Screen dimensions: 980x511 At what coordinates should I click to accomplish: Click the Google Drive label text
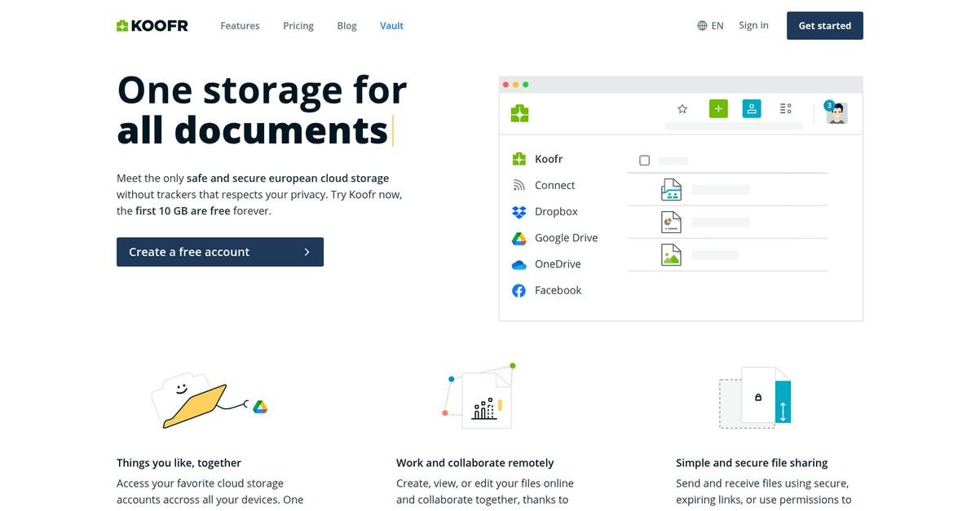click(566, 238)
